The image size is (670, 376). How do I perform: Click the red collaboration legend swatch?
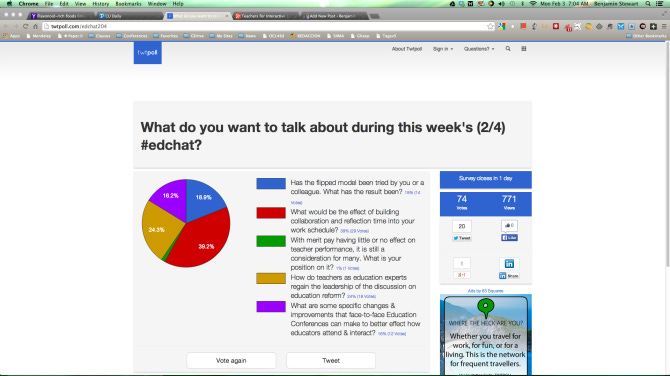pos(271,213)
